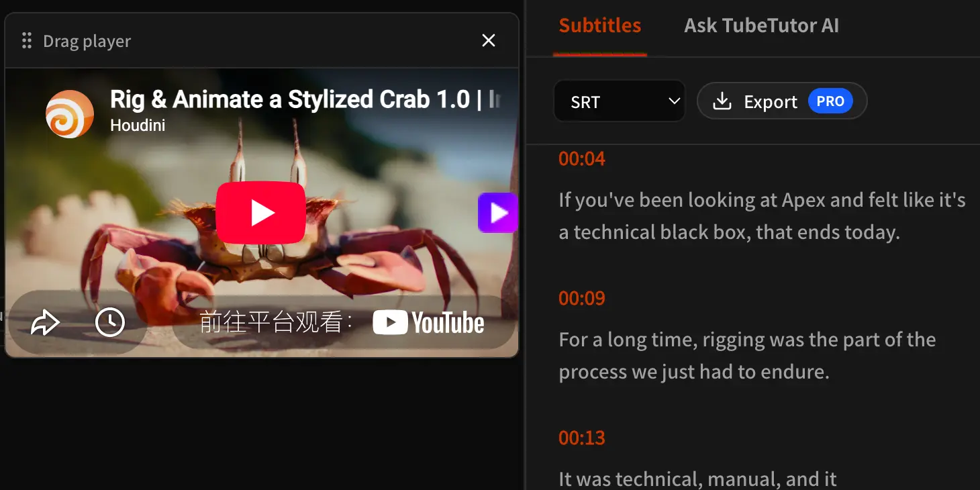Open the Ask TubeTutor AI tab

762,26
